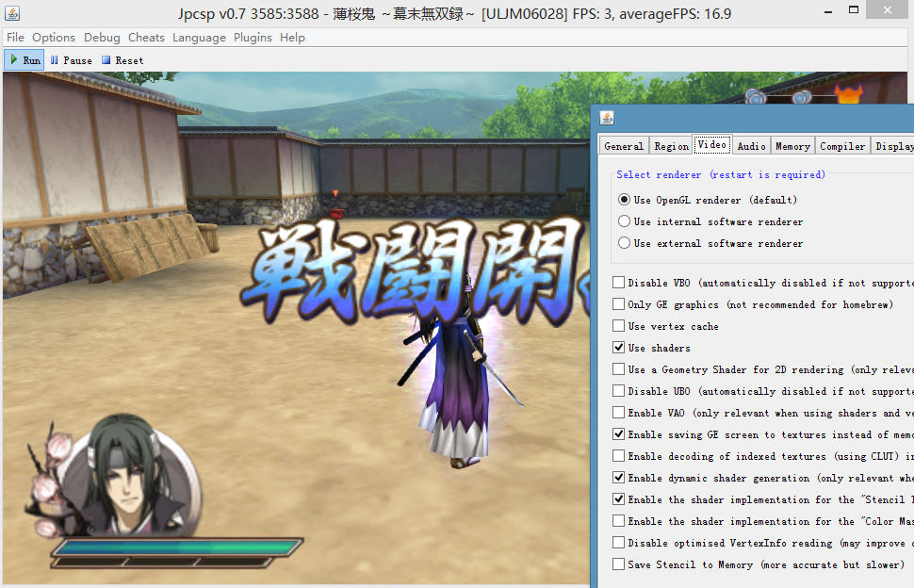Open the Options menu

tap(54, 38)
